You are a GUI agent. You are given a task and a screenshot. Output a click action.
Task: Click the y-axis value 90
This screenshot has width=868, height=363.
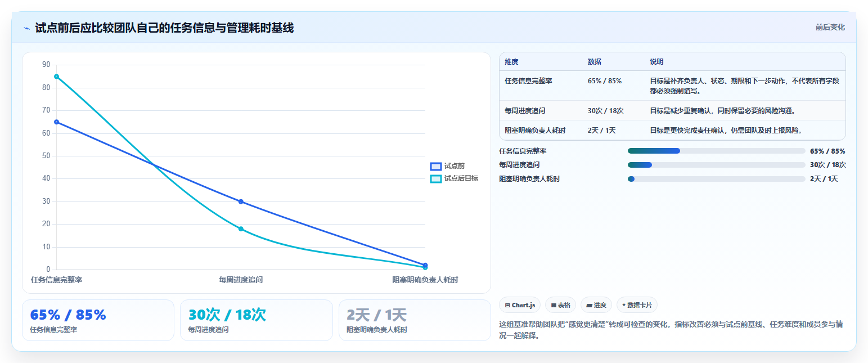[x=46, y=65]
